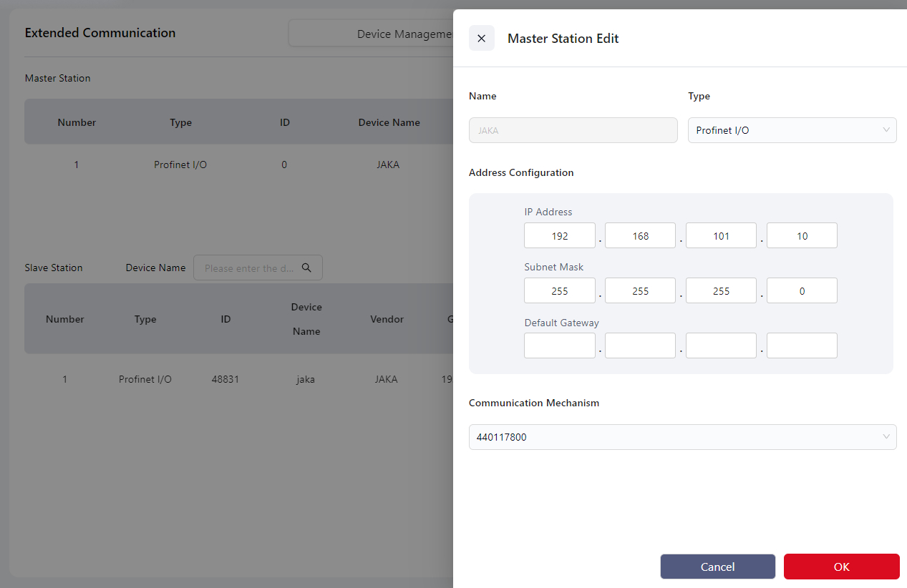
Task: Click the first IP Address octet field
Action: click(x=559, y=235)
